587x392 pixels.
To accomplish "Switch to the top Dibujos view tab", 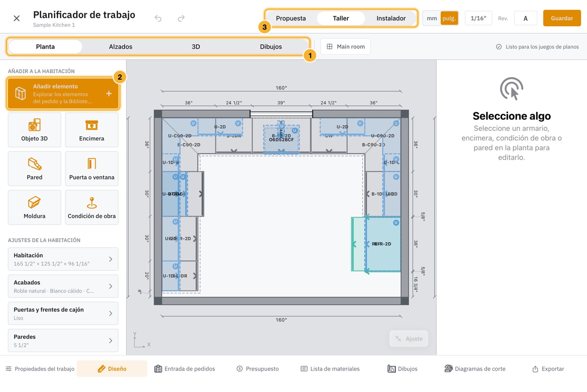I will tap(271, 47).
